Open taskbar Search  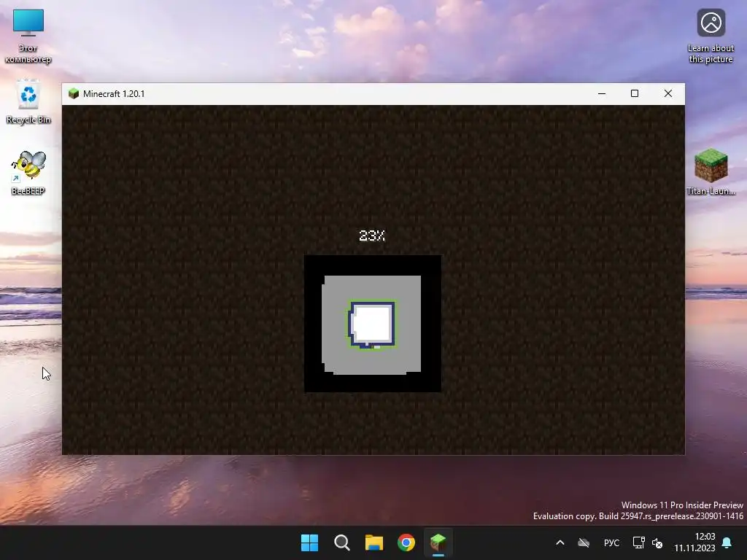tap(341, 542)
